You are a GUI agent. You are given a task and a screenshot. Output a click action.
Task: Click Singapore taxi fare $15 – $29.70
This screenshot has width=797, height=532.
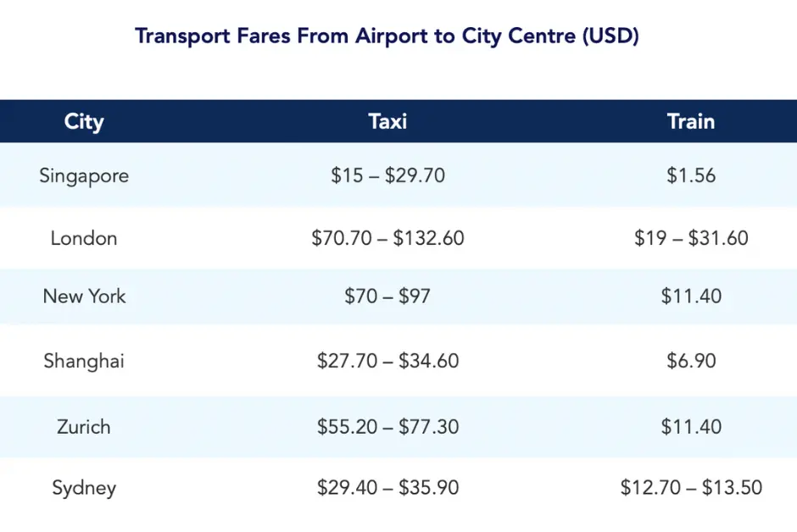387,175
